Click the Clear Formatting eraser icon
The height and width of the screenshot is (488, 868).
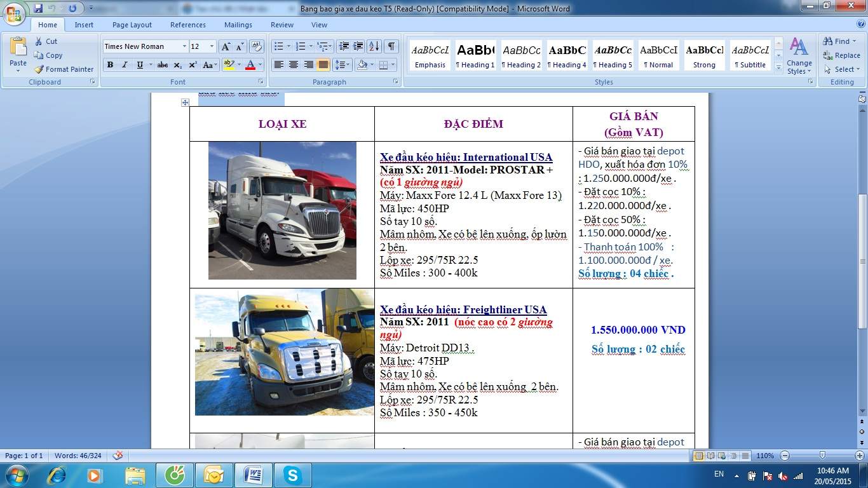[257, 46]
